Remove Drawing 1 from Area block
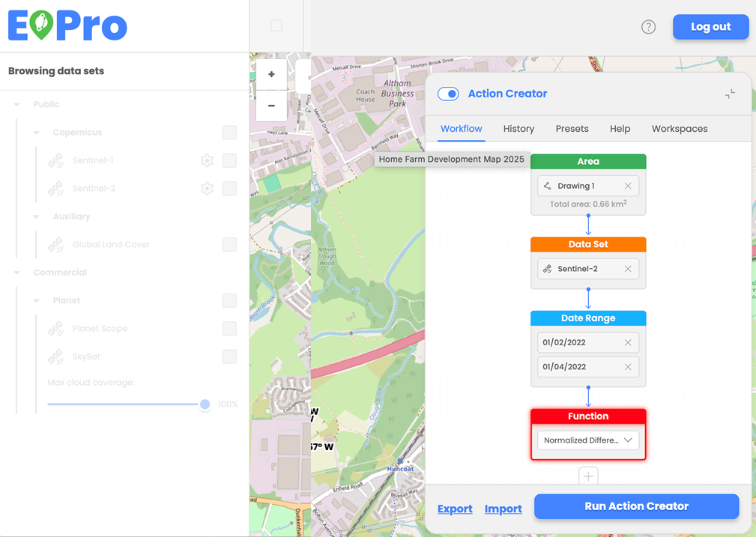This screenshot has height=537, width=756. click(x=628, y=186)
